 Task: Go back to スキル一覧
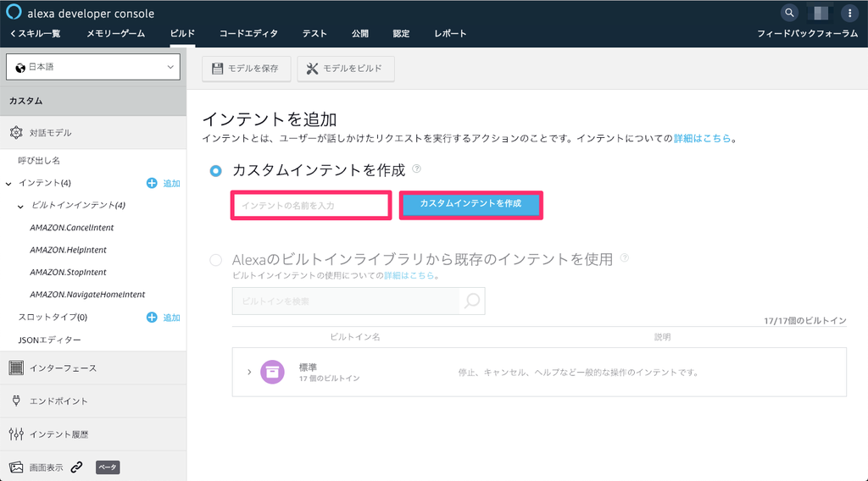35,34
